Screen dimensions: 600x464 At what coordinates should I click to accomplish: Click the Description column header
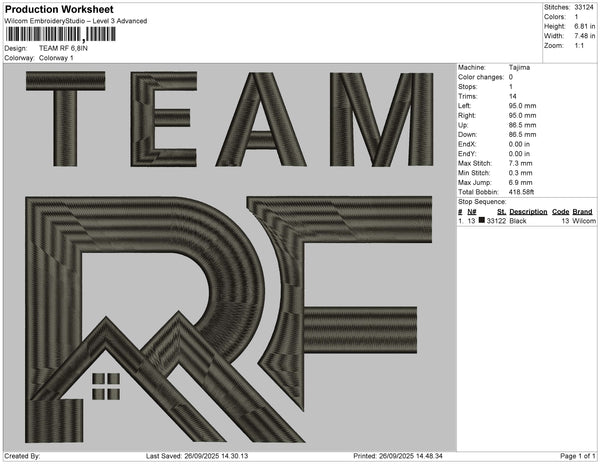click(x=527, y=212)
